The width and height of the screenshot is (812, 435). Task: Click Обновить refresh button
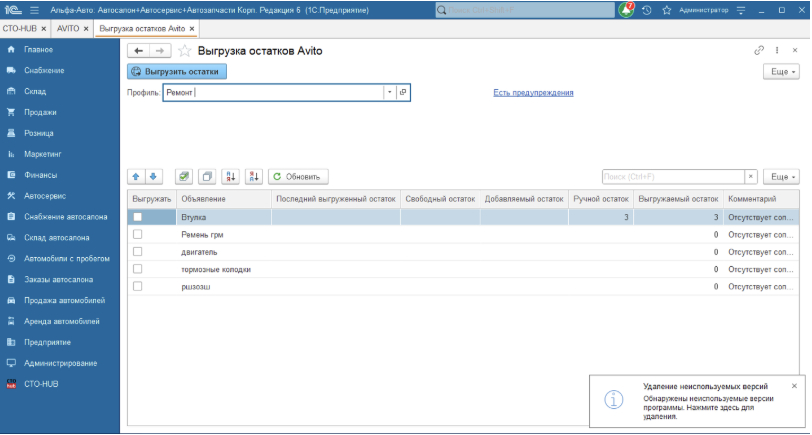(x=298, y=177)
